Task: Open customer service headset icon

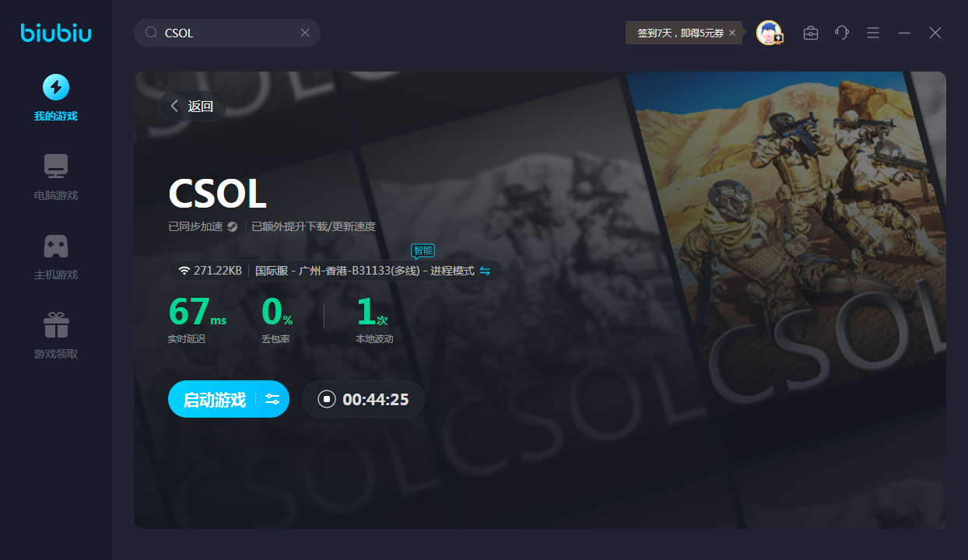Action: 842,33
